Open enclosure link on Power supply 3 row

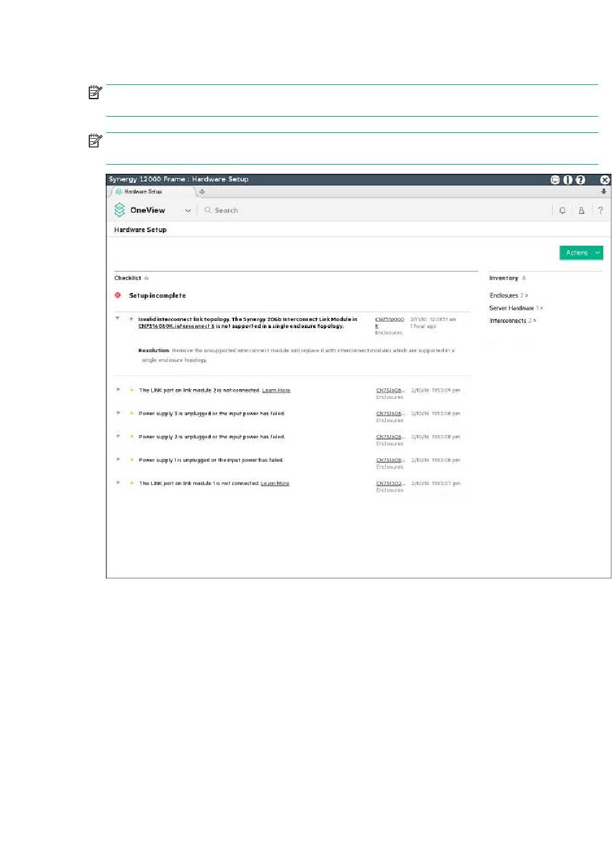pyautogui.click(x=390, y=414)
